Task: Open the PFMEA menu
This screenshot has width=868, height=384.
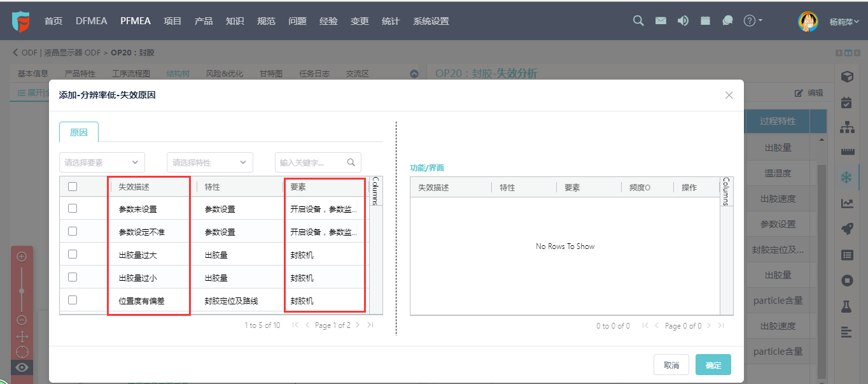Action: point(136,21)
